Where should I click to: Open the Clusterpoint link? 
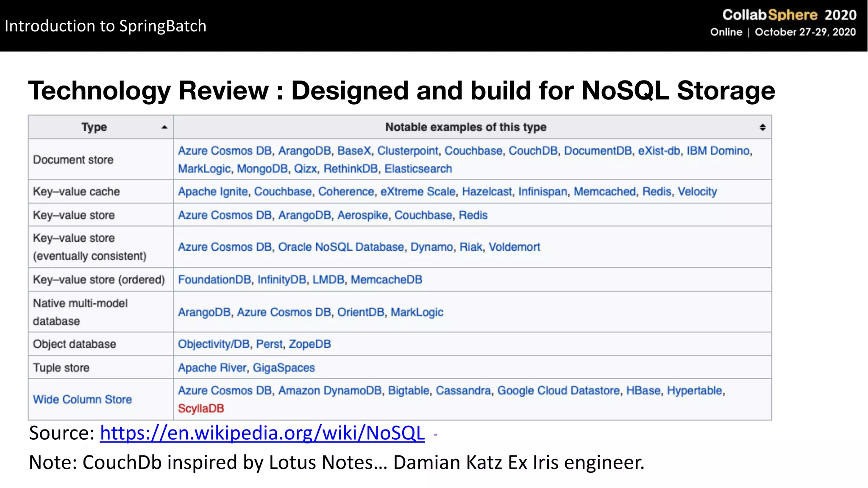tap(408, 151)
